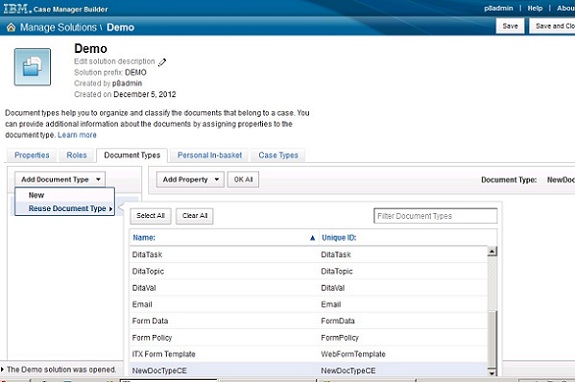Open the Help link in header
The image size is (575, 382).
tap(535, 8)
